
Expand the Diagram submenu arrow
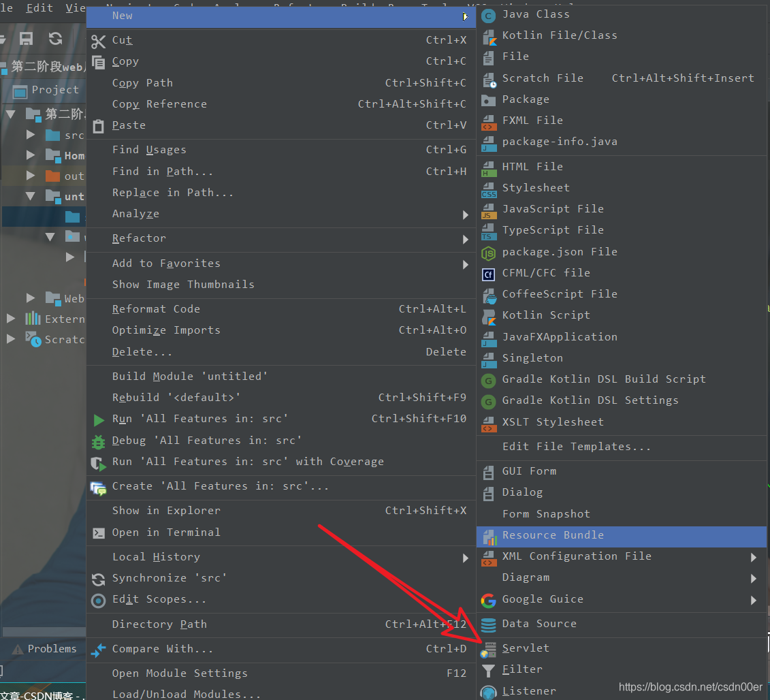[x=753, y=579]
